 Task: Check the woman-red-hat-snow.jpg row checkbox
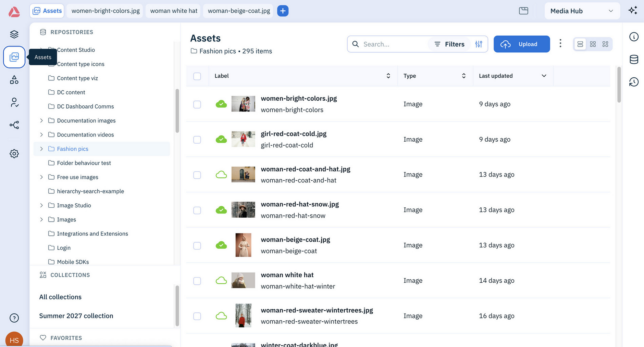tap(197, 210)
